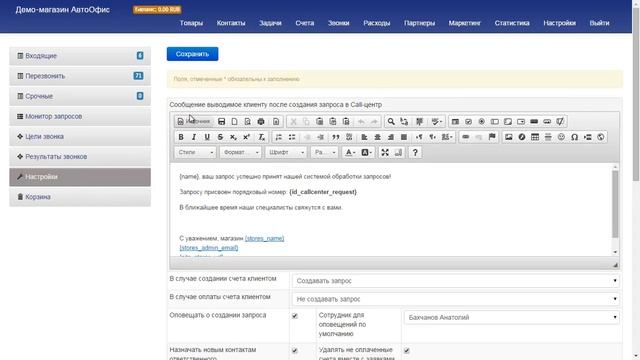
Task: Open the background color picker
Action: click(x=366, y=153)
